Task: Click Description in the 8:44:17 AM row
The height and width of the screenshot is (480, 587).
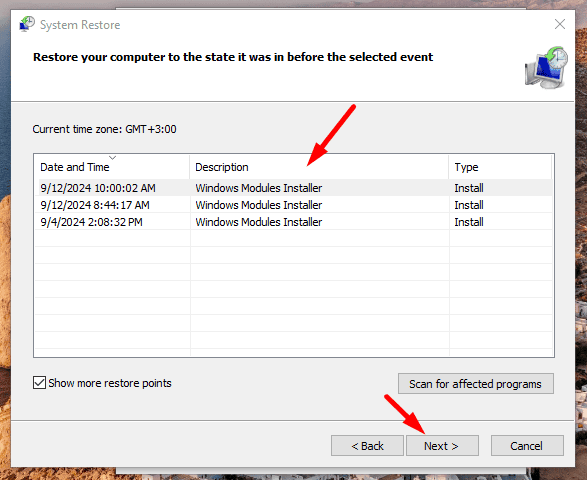Action: tap(259, 205)
